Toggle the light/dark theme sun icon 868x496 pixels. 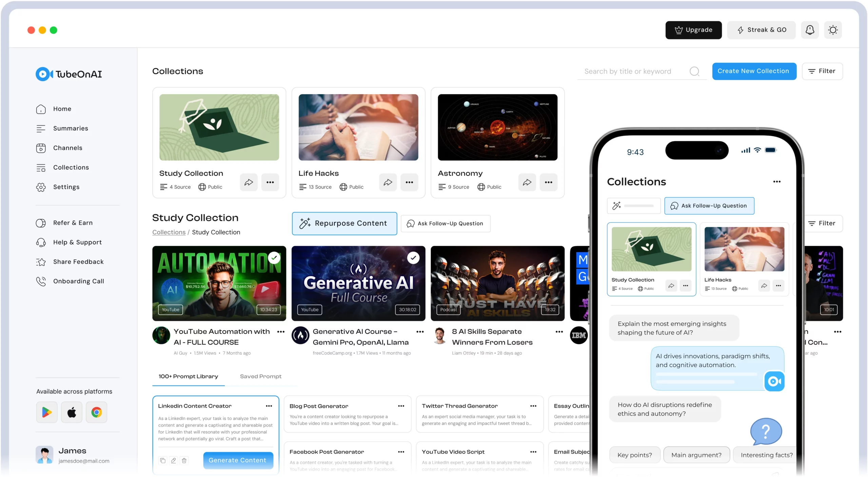(x=832, y=30)
